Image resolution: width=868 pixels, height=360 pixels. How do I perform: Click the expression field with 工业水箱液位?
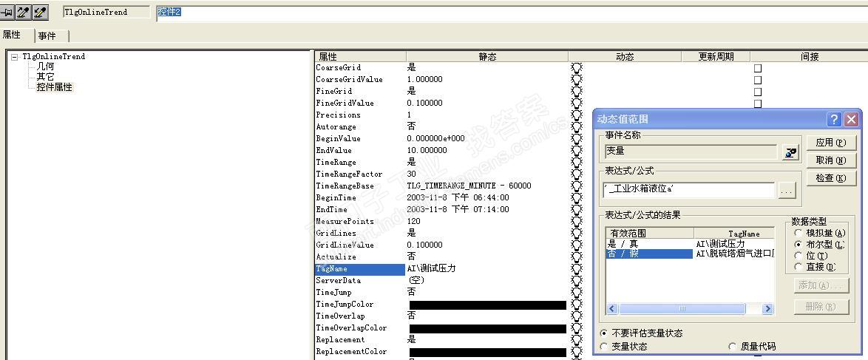689,190
